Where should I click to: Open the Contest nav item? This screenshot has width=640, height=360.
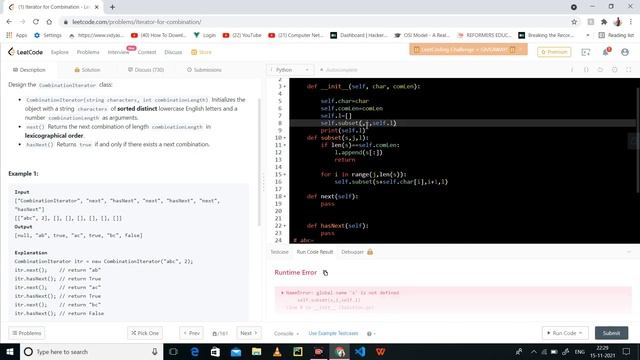click(x=147, y=52)
